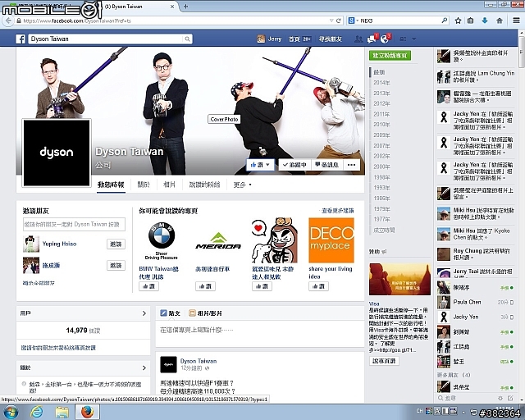
Task: Click the invite friends input field
Action: [74, 225]
